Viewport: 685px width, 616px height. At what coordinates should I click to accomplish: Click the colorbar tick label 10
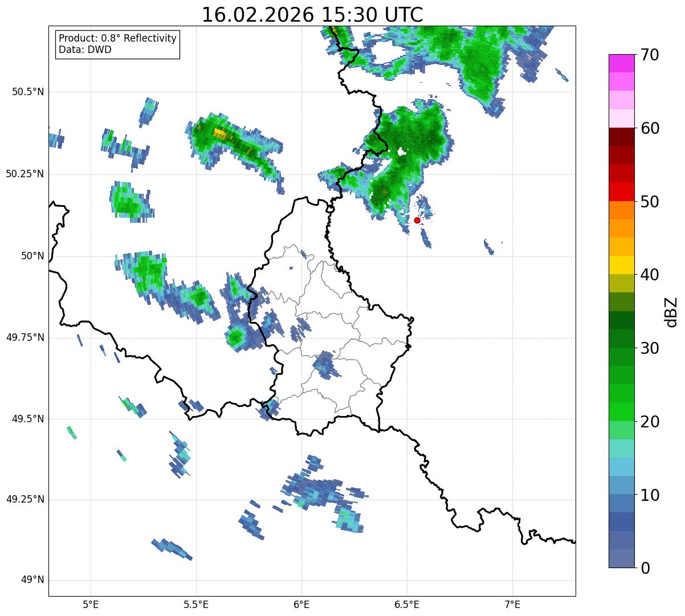(x=649, y=495)
